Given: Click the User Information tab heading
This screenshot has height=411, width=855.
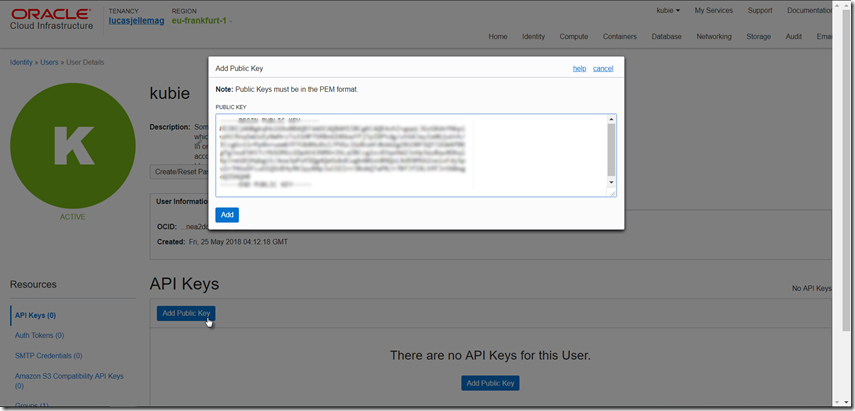Looking at the screenshot, I should coord(180,201).
